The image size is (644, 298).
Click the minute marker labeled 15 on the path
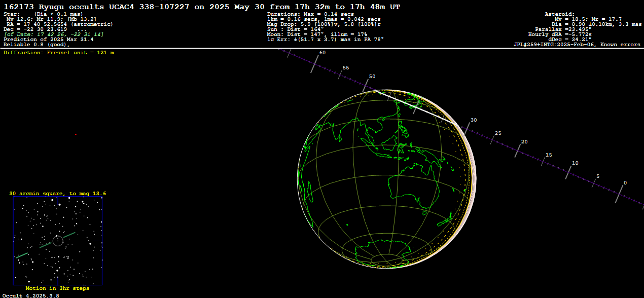tap(544, 161)
